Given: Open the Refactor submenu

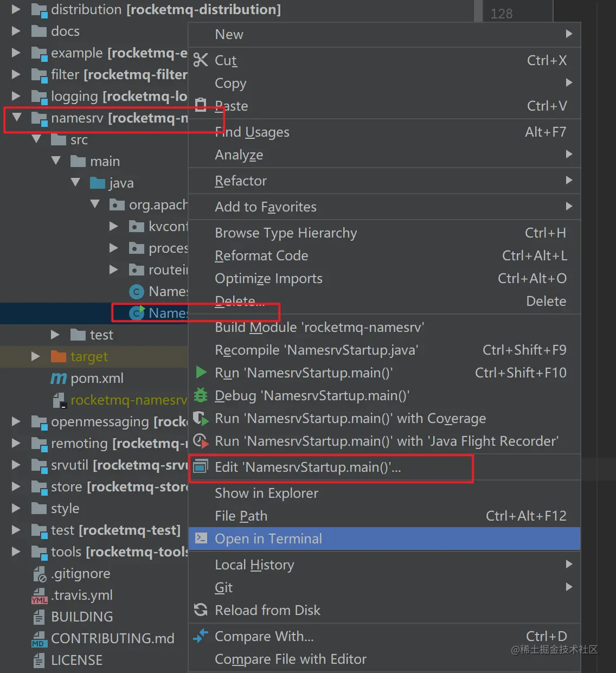Looking at the screenshot, I should click(x=384, y=181).
